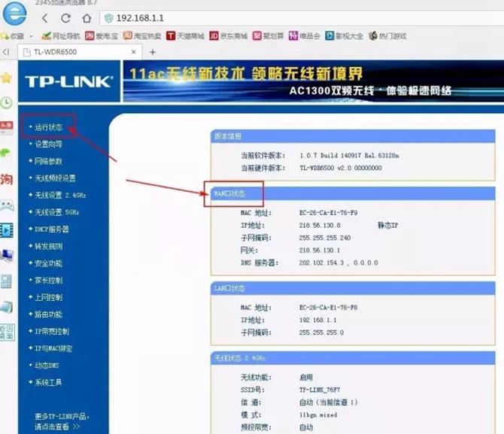Open 家长控制 in the router menu
Screen dimensions: 504x434
(49, 281)
